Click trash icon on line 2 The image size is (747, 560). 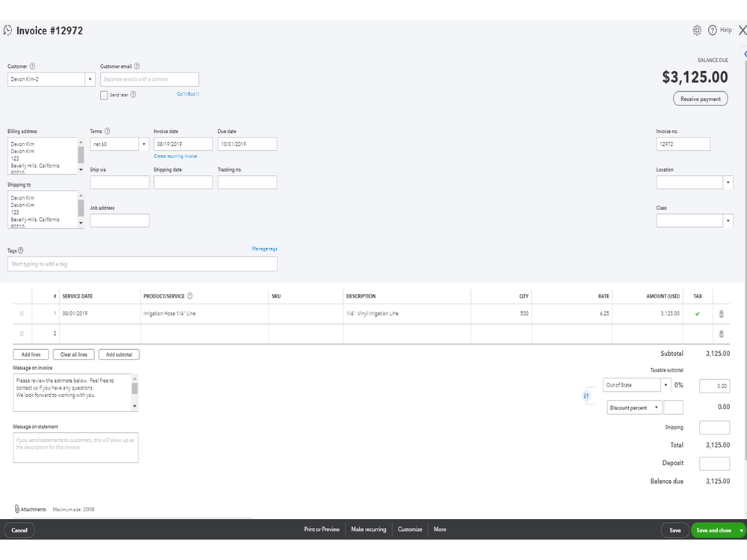pyautogui.click(x=721, y=333)
